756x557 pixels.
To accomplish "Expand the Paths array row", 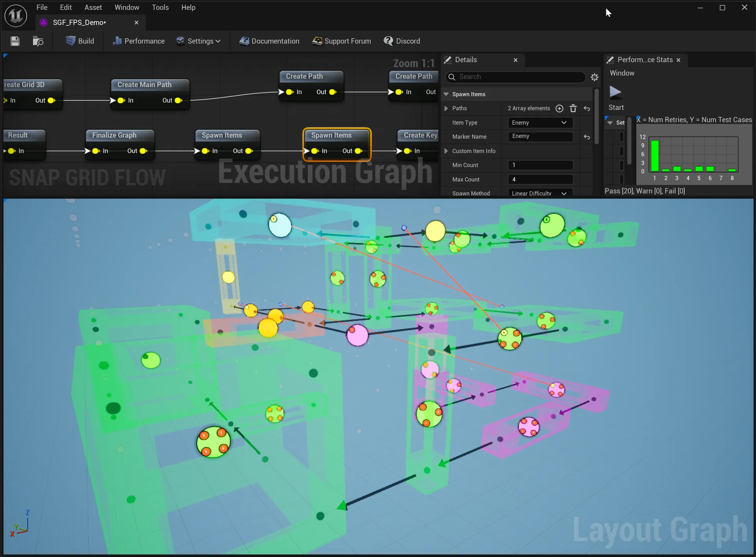I will point(446,108).
